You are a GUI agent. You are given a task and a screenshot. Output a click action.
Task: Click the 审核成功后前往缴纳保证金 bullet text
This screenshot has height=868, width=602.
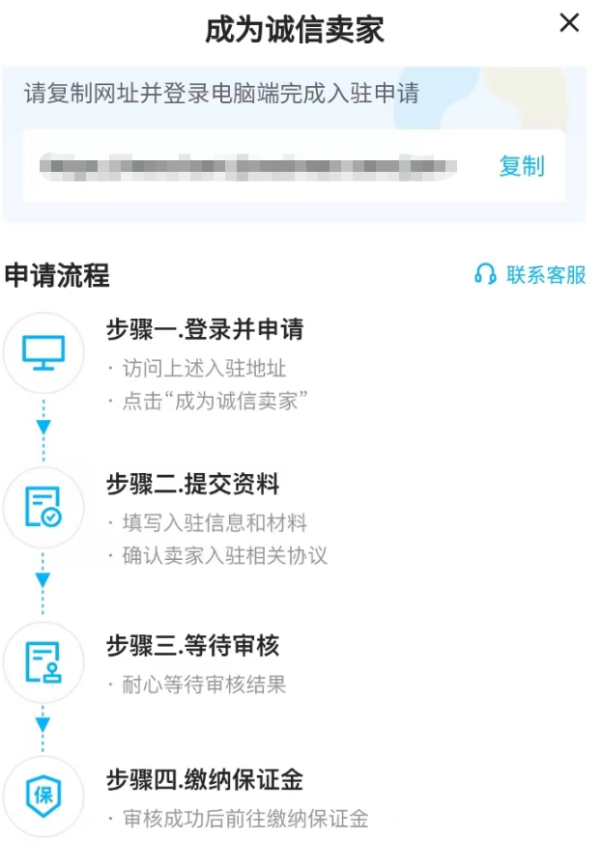pos(245,818)
